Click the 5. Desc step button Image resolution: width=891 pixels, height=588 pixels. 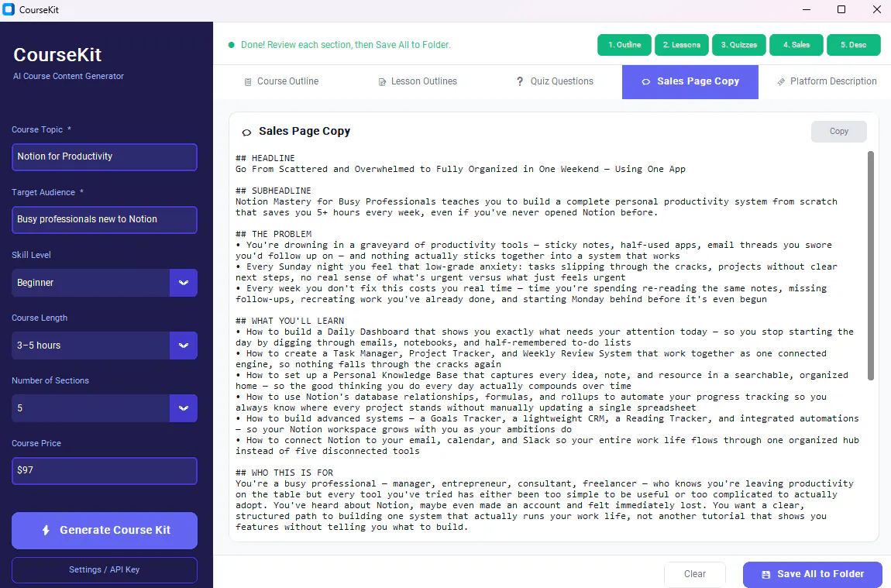854,45
